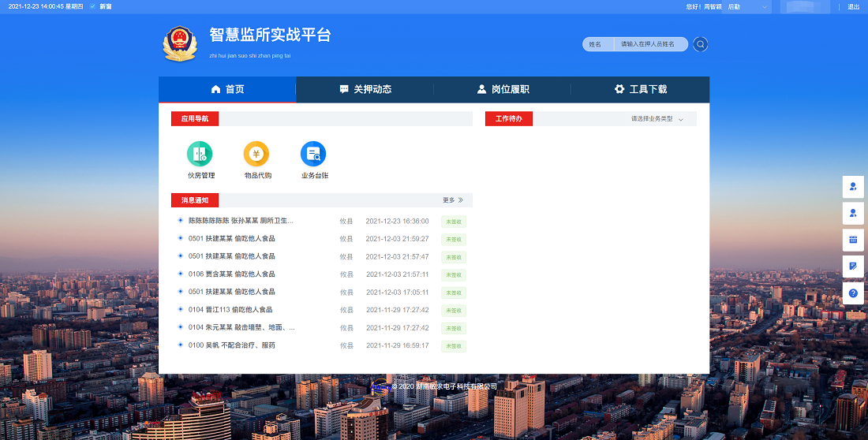Click the police badge logo
Image resolution: width=868 pixels, height=440 pixels.
180,44
